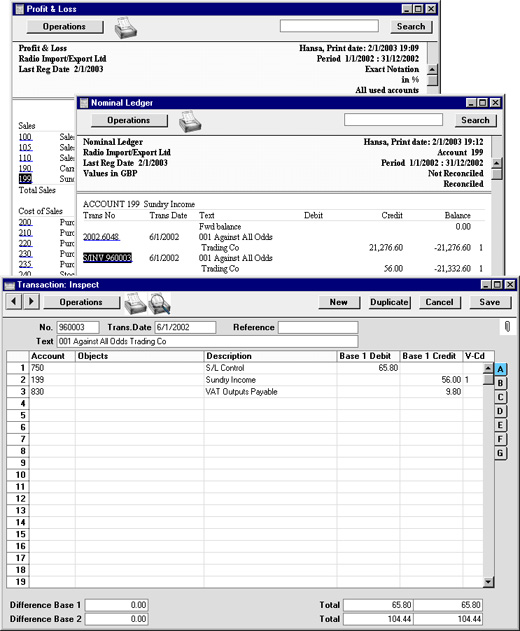Image resolution: width=520 pixels, height=631 pixels.
Task: Open account 105 link in Profit & Loss
Action: [25, 148]
